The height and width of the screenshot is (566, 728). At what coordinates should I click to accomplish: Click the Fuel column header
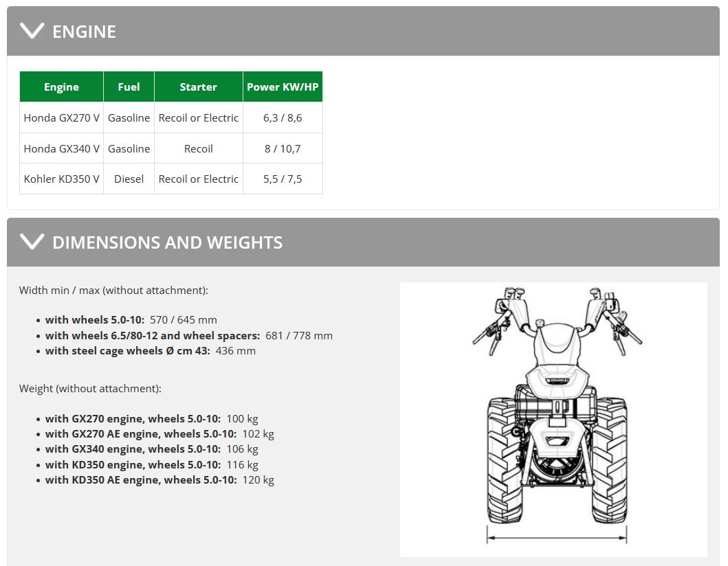point(129,87)
